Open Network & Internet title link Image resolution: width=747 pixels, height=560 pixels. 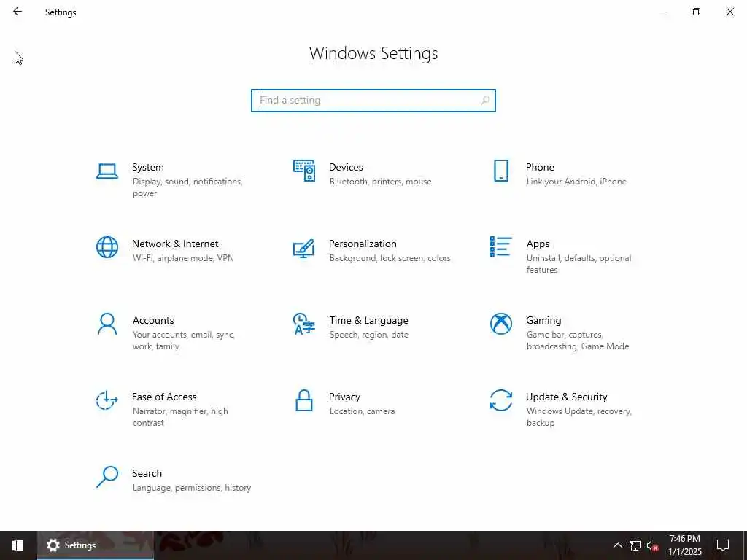175,244
